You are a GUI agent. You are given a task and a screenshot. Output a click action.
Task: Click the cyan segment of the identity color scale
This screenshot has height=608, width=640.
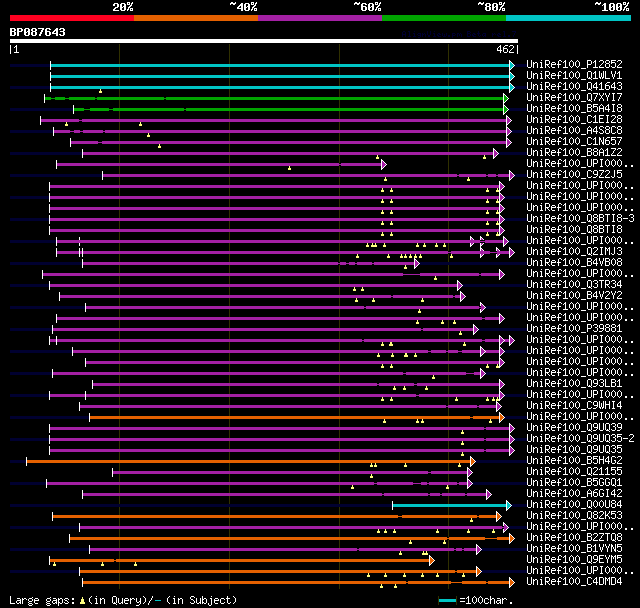click(569, 18)
